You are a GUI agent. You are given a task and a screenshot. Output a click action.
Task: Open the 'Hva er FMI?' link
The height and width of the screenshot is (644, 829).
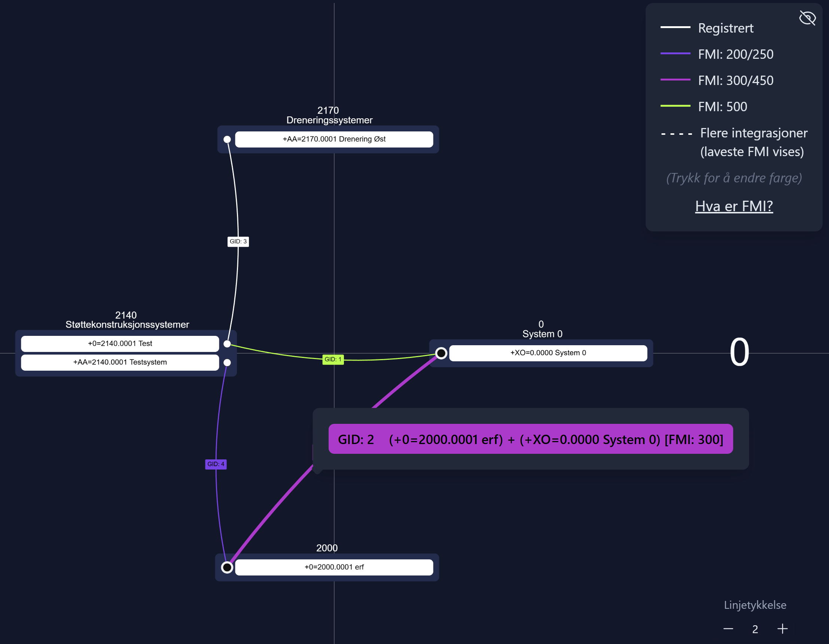(x=734, y=206)
